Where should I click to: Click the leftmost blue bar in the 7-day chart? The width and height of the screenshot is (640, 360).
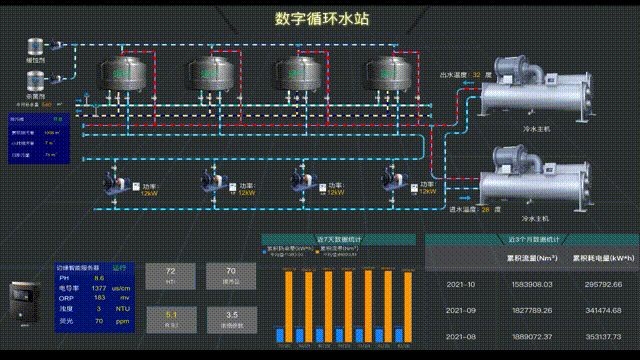(280, 335)
